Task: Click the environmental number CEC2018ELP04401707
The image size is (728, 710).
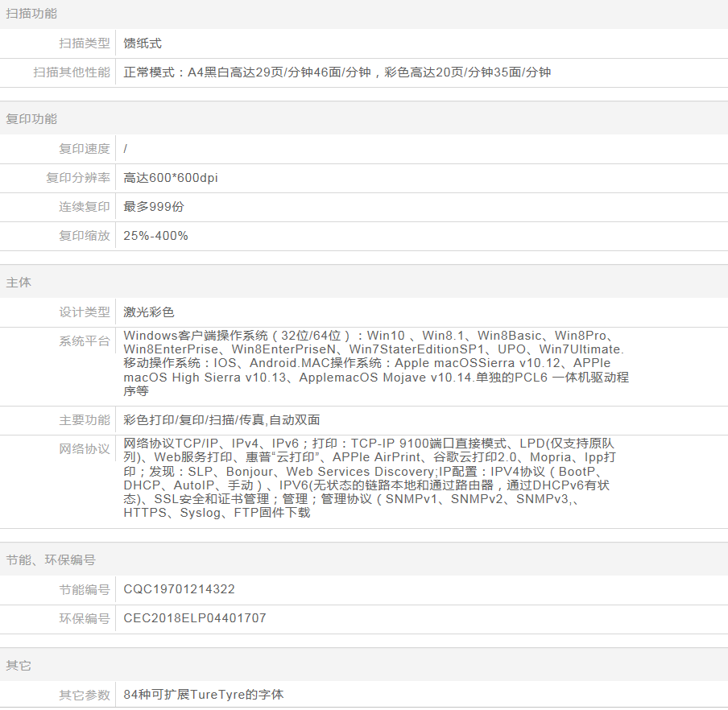Action: pos(195,618)
